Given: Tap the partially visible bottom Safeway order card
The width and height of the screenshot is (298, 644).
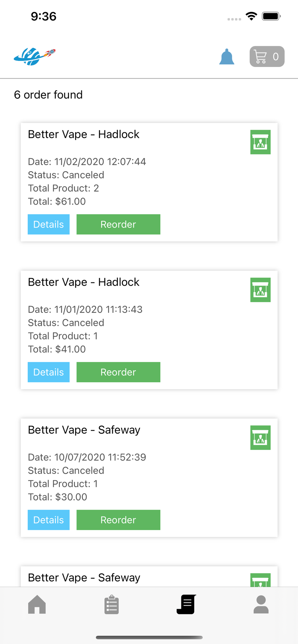Looking at the screenshot, I should point(148,578).
